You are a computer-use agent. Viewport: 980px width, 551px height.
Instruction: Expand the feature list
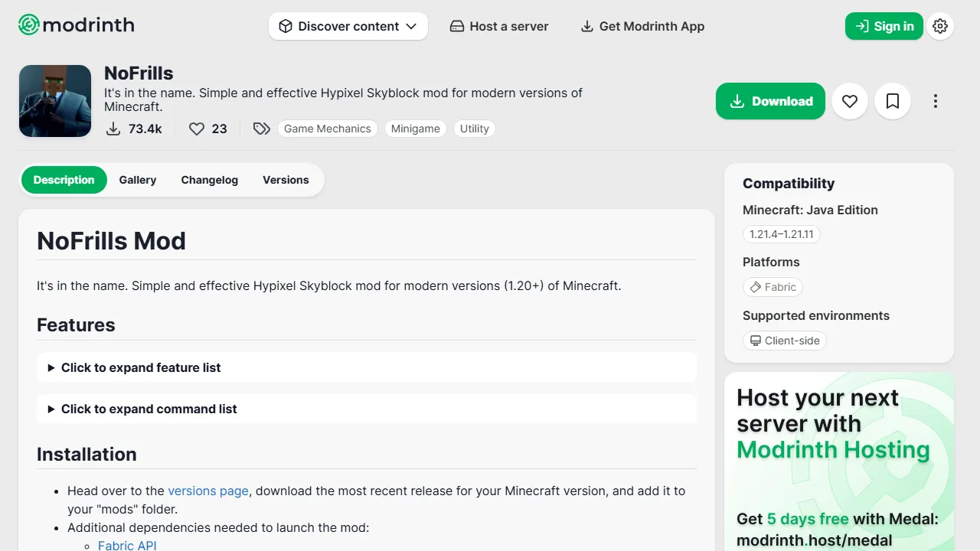(x=141, y=367)
